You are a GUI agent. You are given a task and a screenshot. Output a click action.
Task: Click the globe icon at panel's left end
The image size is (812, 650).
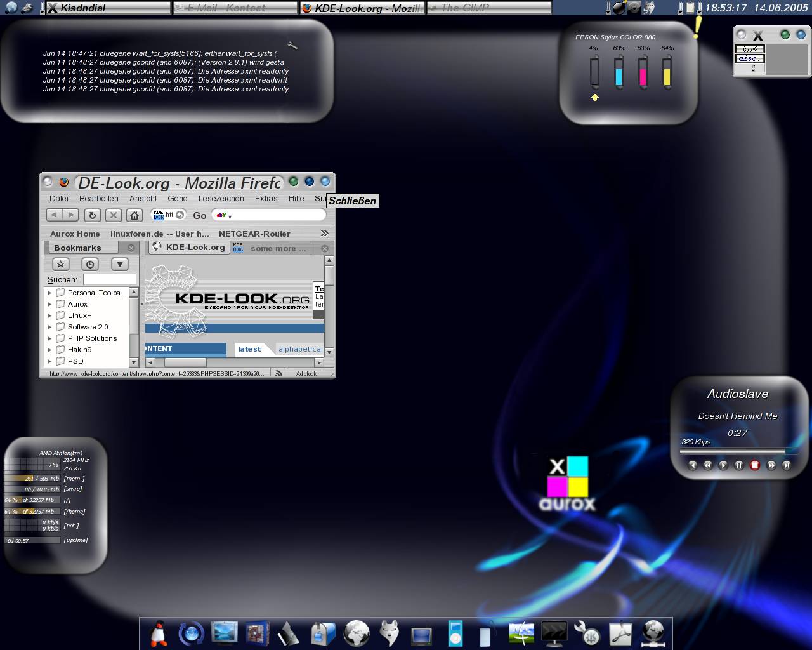click(x=11, y=8)
